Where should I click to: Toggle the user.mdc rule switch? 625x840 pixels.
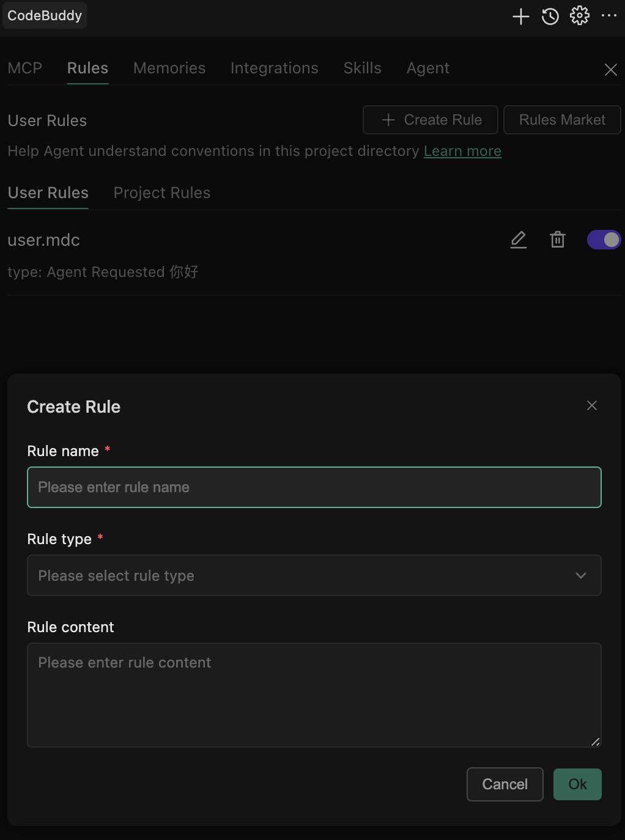[x=604, y=240]
